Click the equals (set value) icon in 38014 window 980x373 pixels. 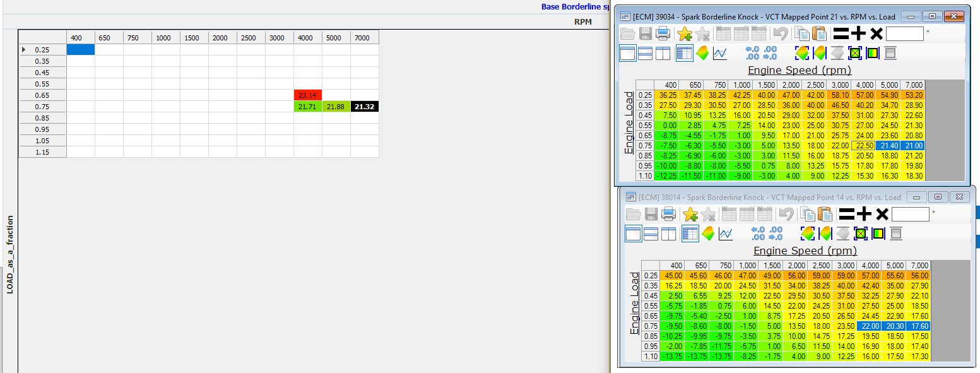click(x=846, y=215)
